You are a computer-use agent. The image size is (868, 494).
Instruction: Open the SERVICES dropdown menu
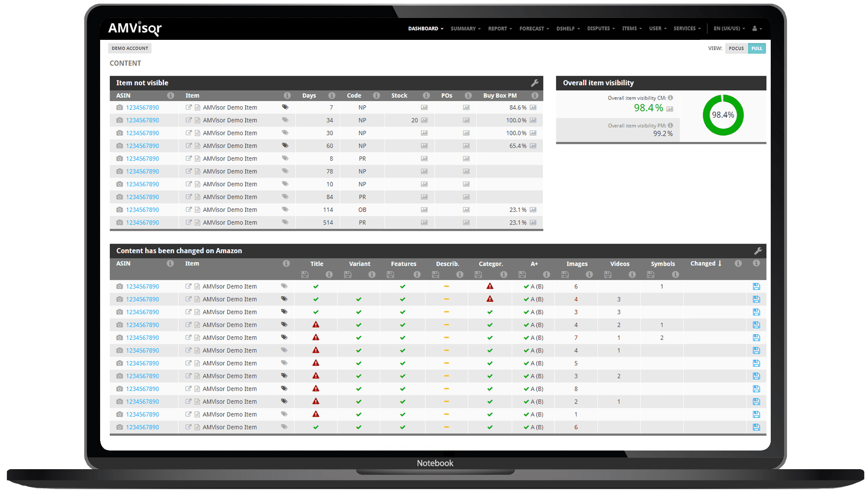click(x=687, y=28)
